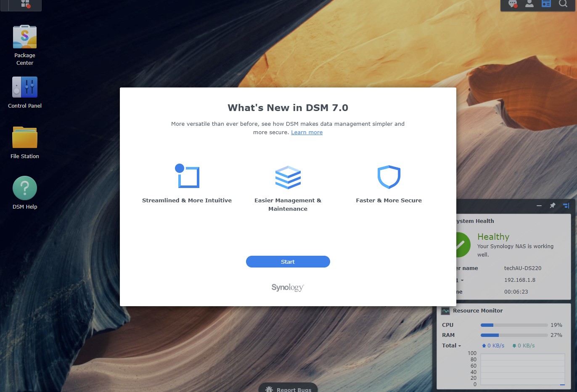
Task: Open the Learn more link
Action: tap(307, 132)
